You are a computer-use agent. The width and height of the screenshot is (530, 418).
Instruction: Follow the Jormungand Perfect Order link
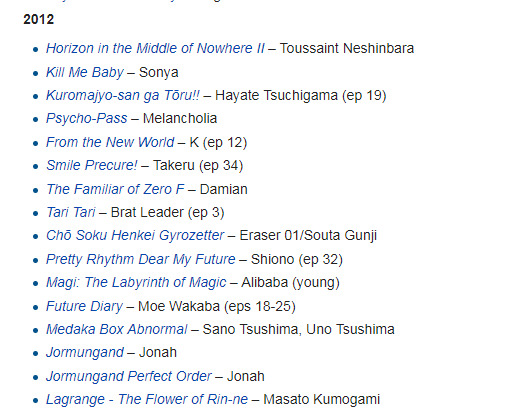pyautogui.click(x=129, y=376)
